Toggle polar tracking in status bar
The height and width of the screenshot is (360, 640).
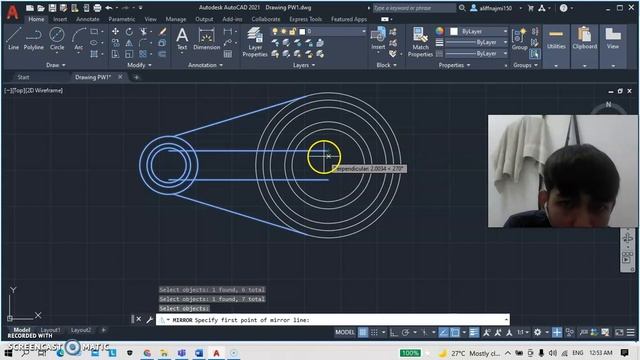pos(405,333)
